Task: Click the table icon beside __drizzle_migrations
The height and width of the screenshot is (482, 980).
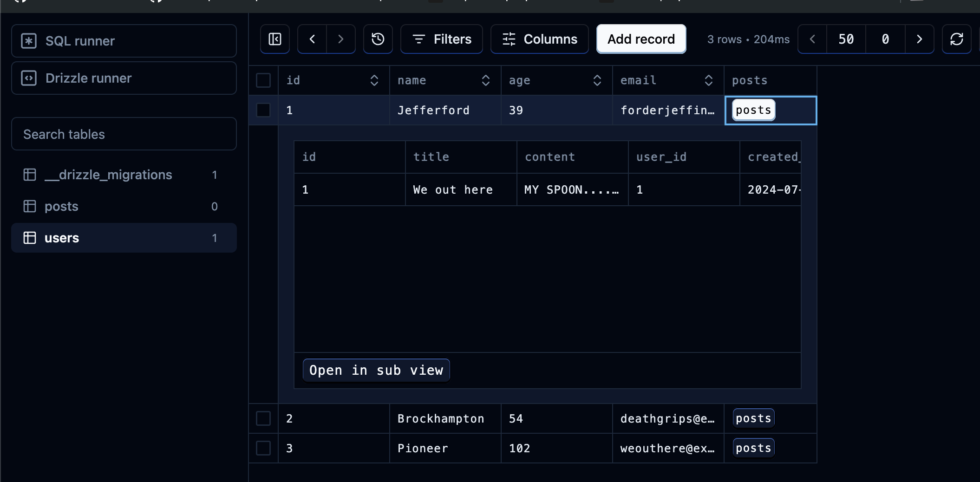Action: (x=30, y=175)
